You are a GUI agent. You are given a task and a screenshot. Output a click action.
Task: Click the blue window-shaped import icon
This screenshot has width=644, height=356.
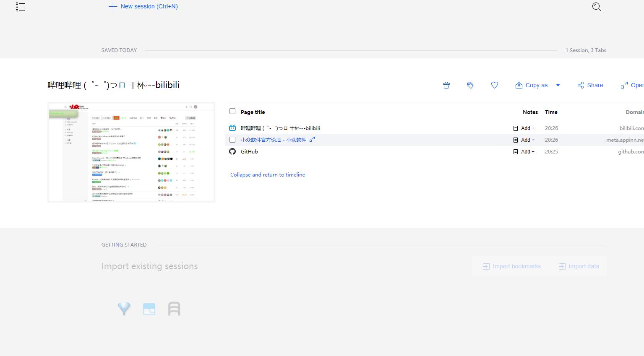pos(149,309)
